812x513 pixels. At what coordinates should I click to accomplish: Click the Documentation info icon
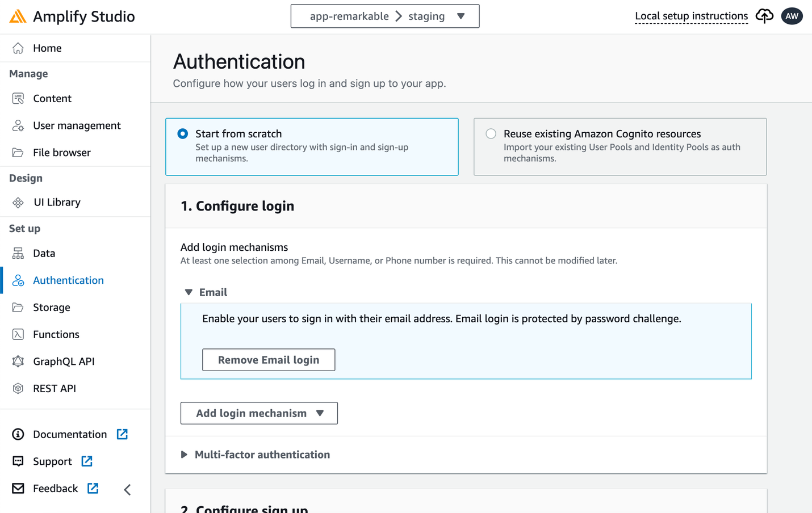[x=18, y=434]
